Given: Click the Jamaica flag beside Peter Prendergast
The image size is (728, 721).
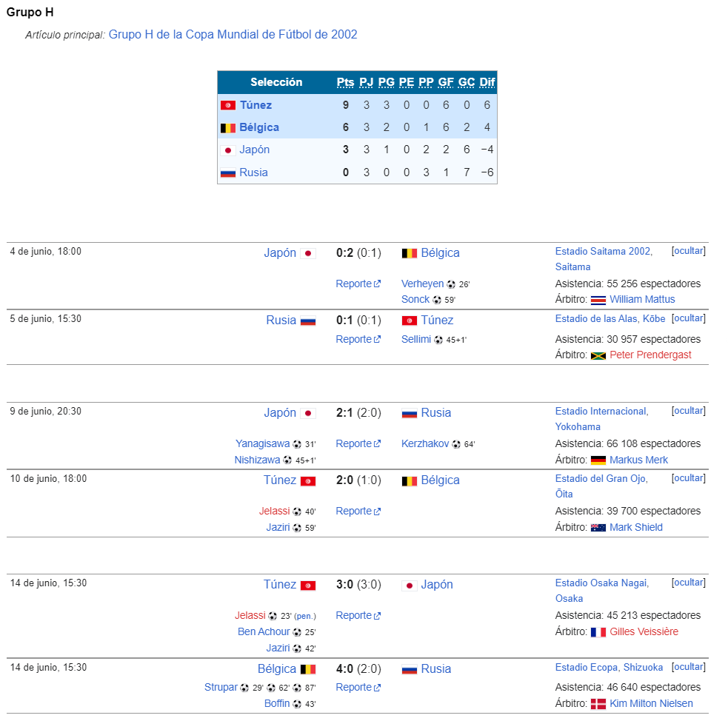Looking at the screenshot, I should point(598,356).
